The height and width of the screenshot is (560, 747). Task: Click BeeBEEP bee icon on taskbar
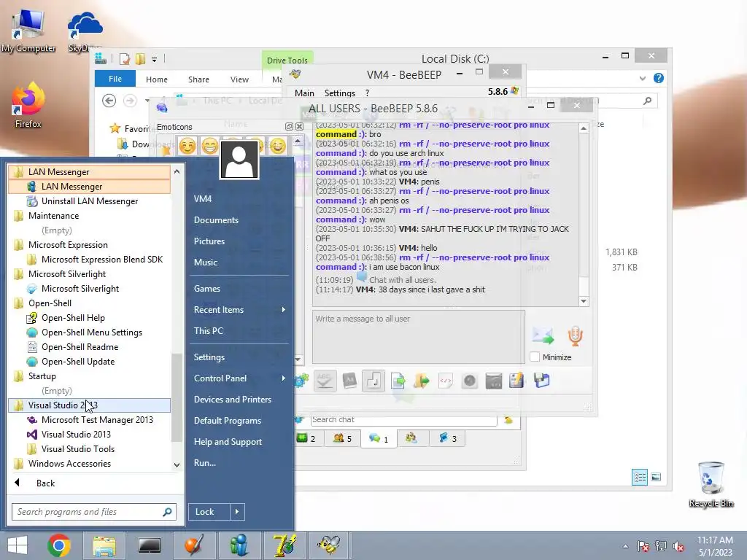coord(329,545)
